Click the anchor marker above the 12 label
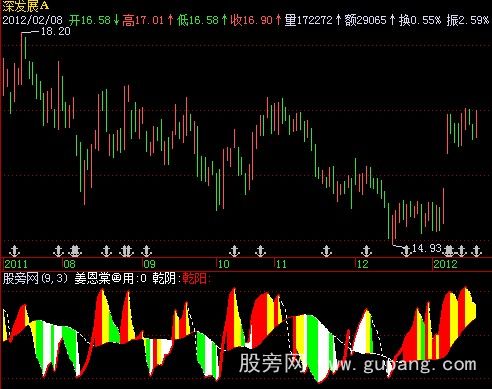Image resolution: width=492 pixels, height=389 pixels. coord(366,251)
